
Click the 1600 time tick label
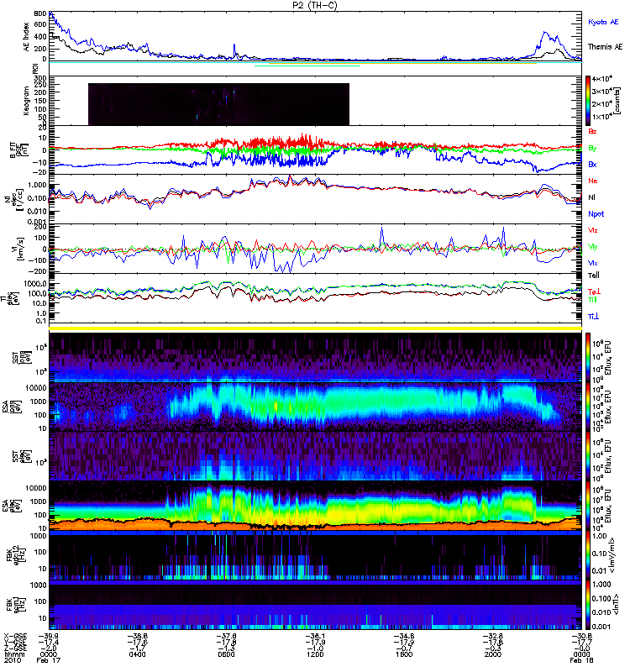404,654
